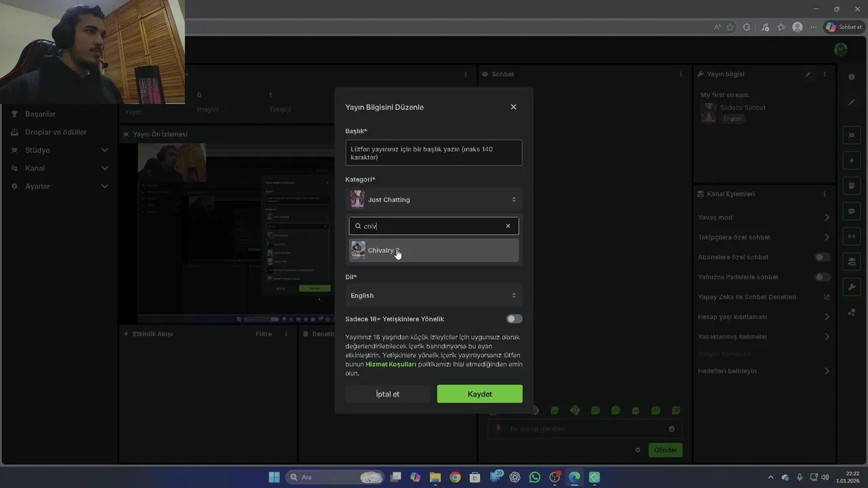Click the Bir mesaj gönderin chat input

pyautogui.click(x=585, y=429)
